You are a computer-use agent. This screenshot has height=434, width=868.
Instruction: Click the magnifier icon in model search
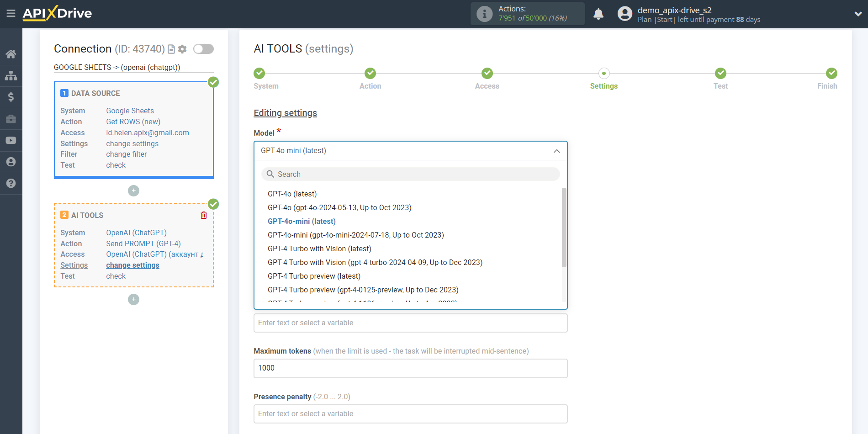[x=270, y=174]
